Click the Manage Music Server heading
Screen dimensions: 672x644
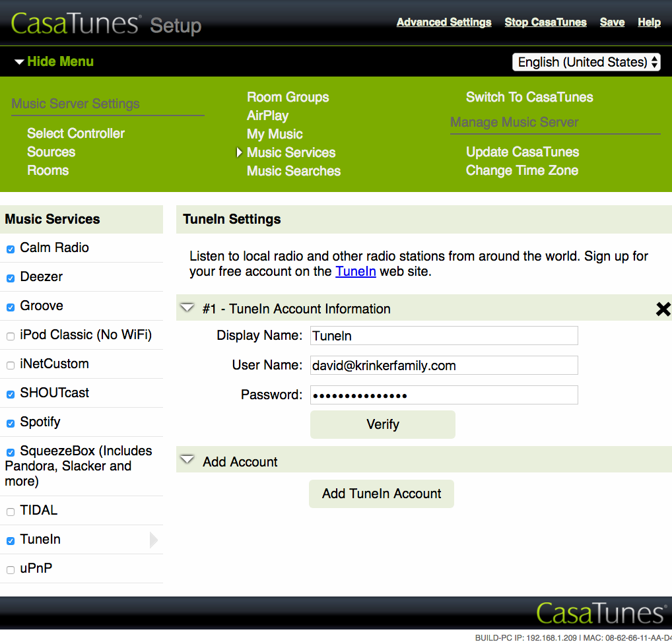pos(514,122)
